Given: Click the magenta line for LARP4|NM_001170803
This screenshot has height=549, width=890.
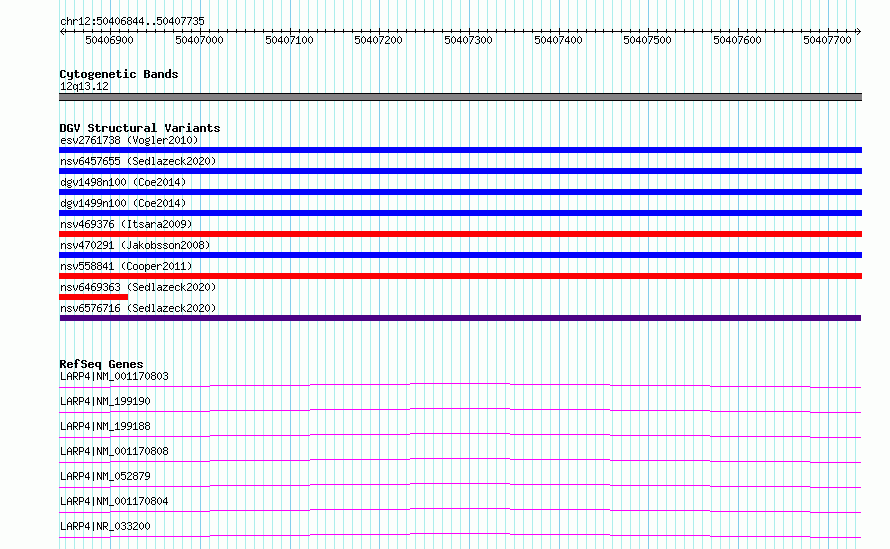Looking at the screenshot, I should click(x=460, y=385).
